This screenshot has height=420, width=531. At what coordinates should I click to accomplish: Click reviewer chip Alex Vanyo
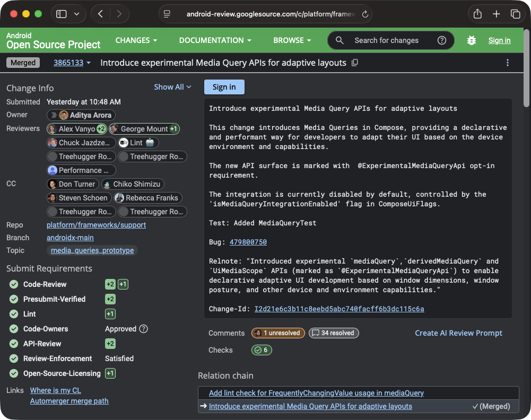click(x=77, y=129)
